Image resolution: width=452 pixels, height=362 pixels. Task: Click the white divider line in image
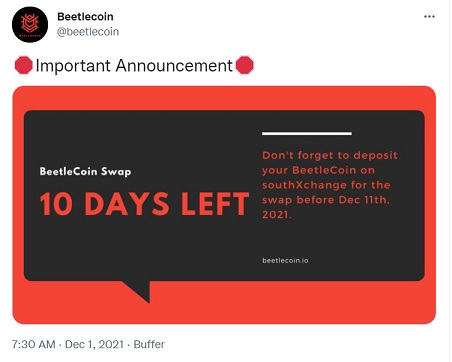tap(307, 134)
